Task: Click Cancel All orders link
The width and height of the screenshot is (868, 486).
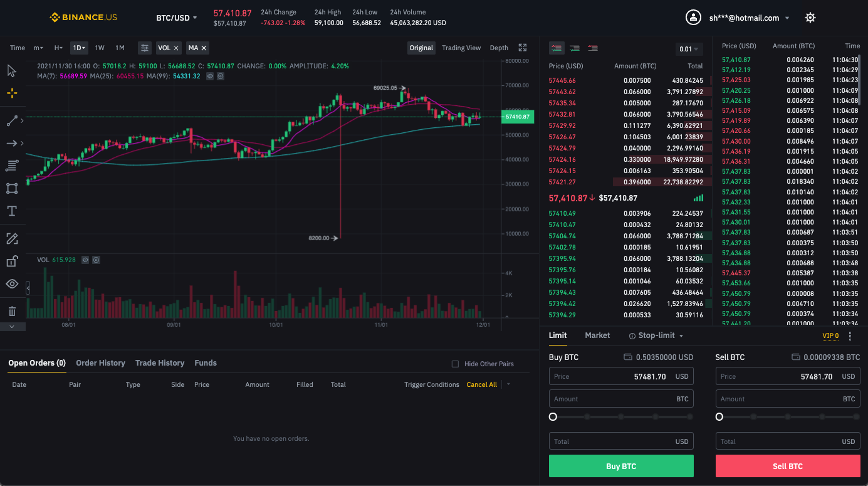Action: pos(482,384)
